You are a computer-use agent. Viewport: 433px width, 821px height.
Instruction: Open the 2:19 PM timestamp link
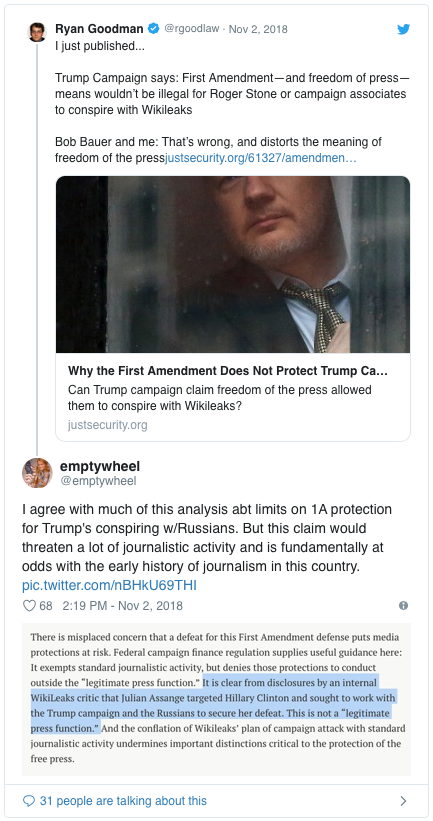pyautogui.click(x=123, y=606)
